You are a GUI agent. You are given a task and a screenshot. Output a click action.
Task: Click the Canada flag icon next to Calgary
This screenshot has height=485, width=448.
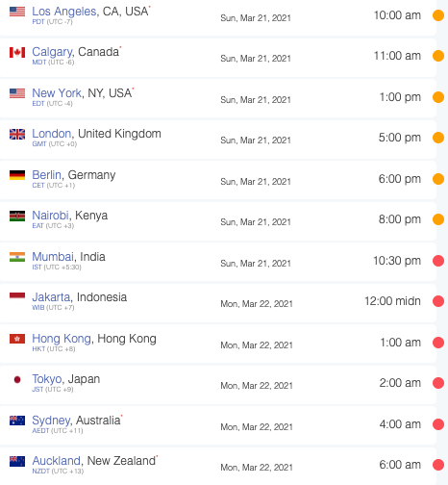click(x=17, y=52)
